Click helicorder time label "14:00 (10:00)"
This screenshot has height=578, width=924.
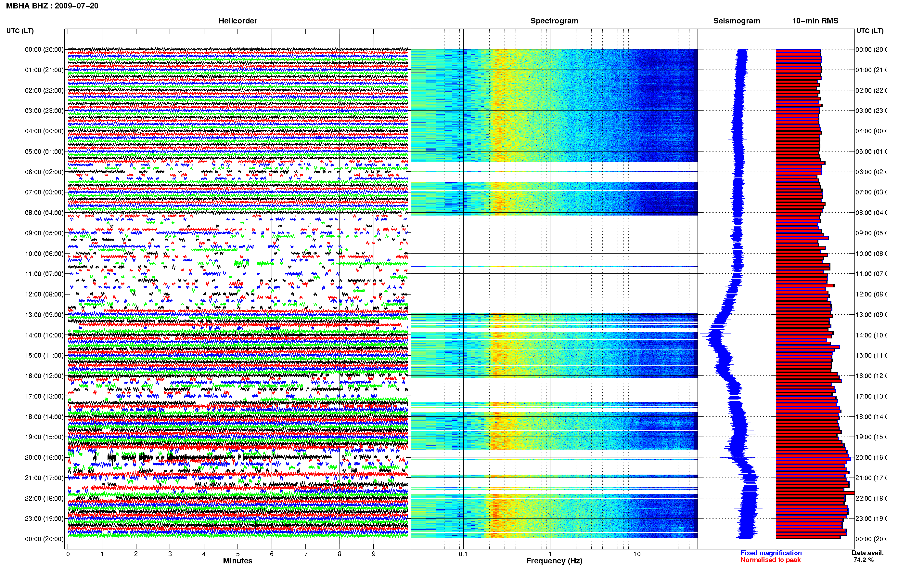(x=44, y=335)
